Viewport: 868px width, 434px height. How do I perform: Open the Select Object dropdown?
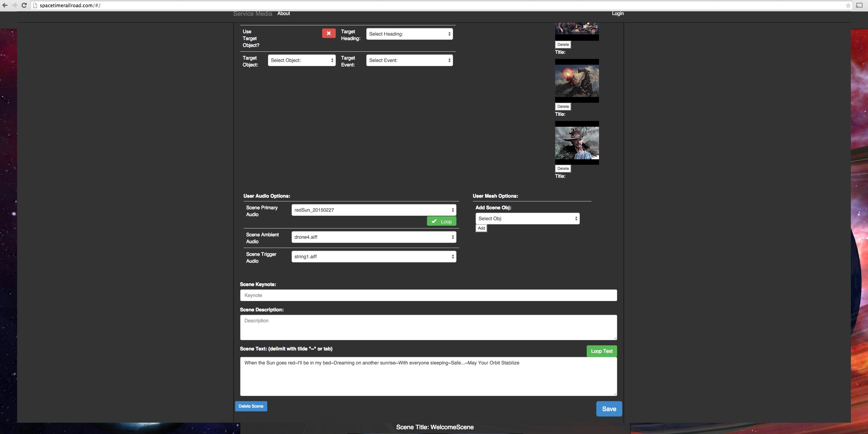pos(302,60)
